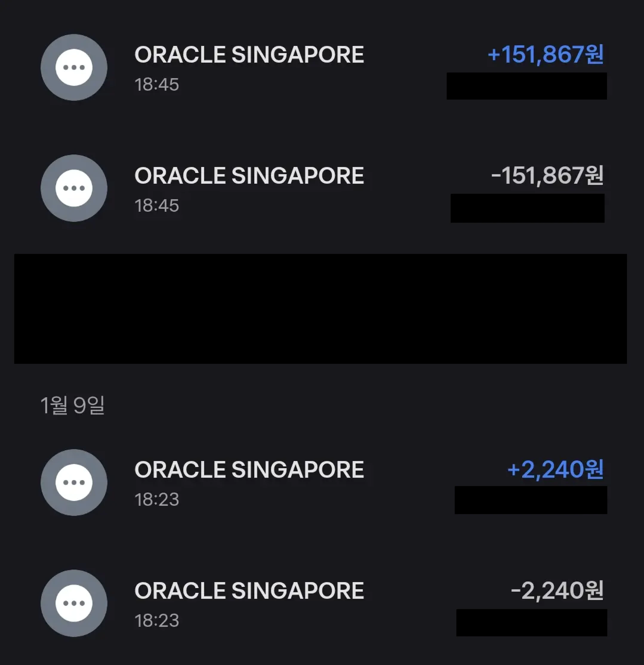The width and height of the screenshot is (644, 665).
Task: Click the 18:45 timestamp of the +151,867원 deposit
Action: (156, 84)
